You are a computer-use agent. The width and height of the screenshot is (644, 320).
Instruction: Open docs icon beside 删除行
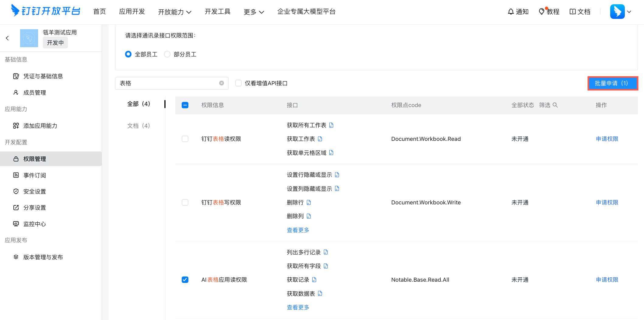[309, 203]
